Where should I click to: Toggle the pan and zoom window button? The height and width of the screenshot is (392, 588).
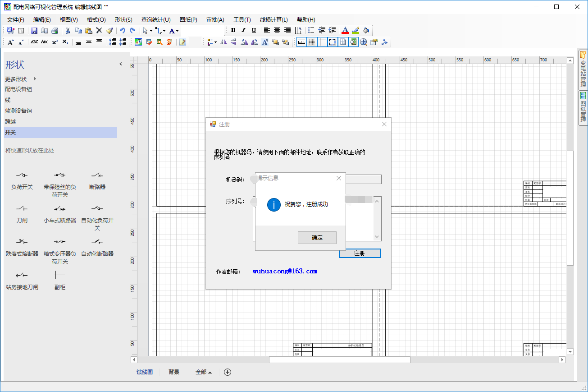(x=353, y=42)
